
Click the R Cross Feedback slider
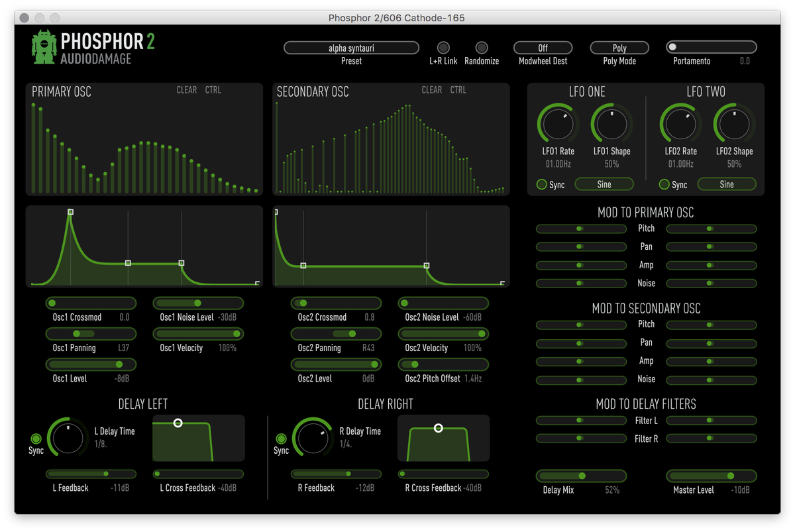pyautogui.click(x=443, y=474)
